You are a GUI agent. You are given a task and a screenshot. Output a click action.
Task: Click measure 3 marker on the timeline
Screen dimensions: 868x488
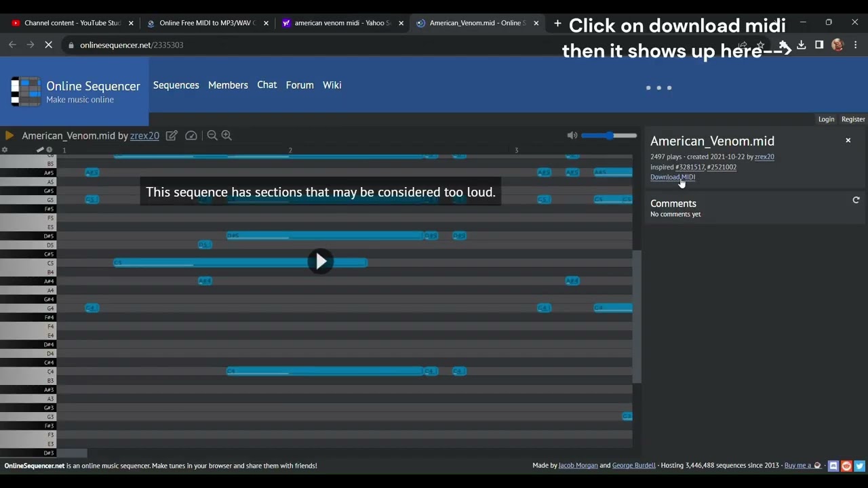516,150
